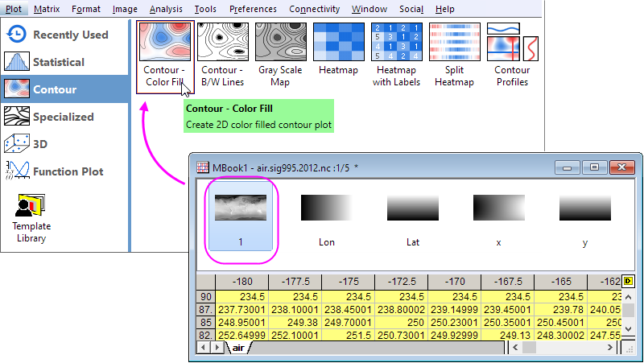Select the Contour plot category
The image size is (644, 363).
[66, 89]
